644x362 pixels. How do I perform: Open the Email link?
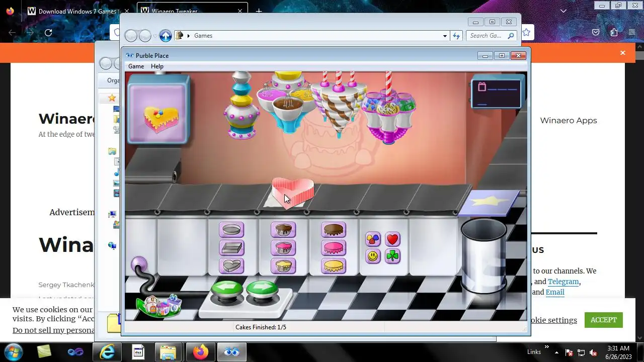(555, 292)
